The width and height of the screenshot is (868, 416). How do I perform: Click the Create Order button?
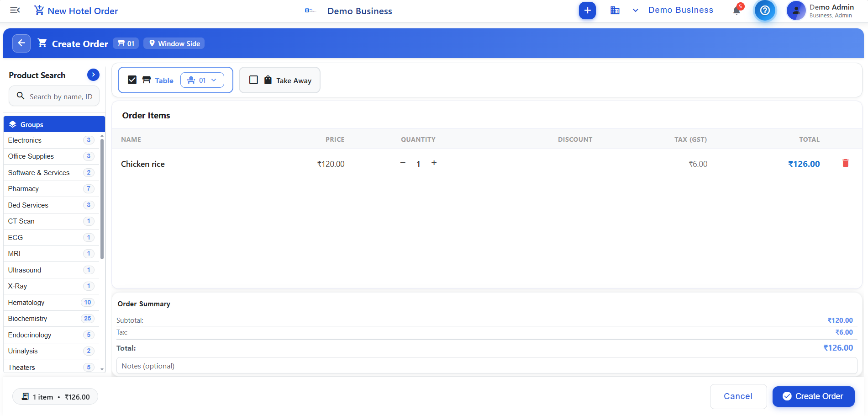813,396
